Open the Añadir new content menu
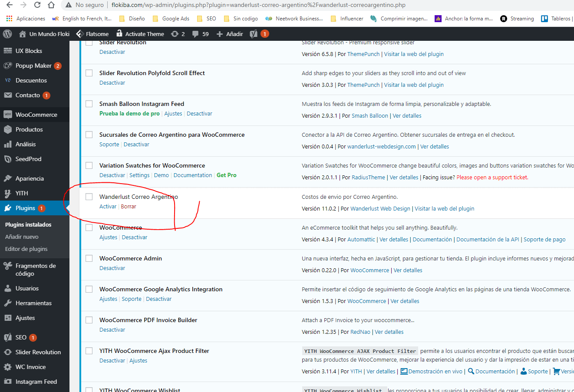The image size is (574, 392). coord(230,34)
